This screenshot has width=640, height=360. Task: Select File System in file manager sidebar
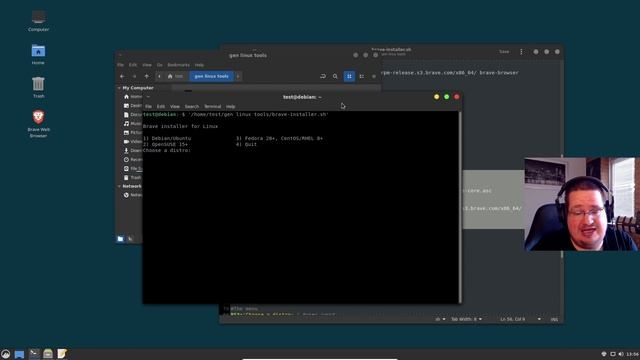132,169
